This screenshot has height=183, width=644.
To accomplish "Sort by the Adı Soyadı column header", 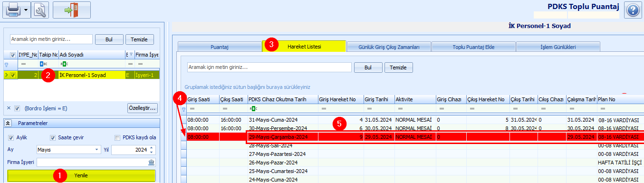I will coord(91,55).
